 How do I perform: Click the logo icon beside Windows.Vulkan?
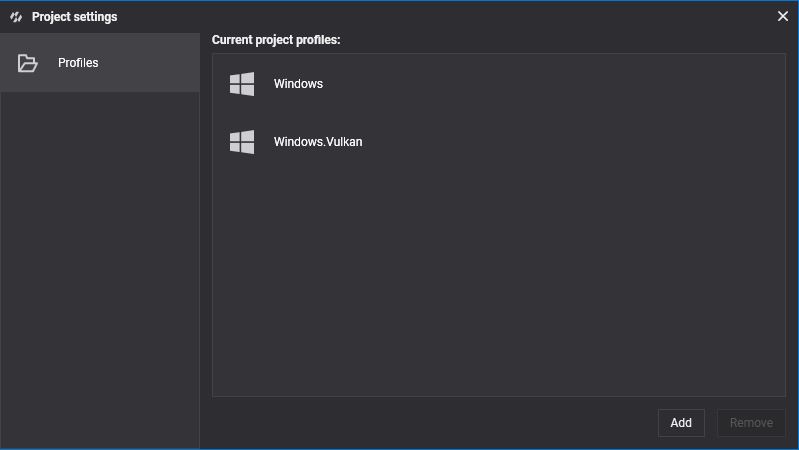coord(242,142)
